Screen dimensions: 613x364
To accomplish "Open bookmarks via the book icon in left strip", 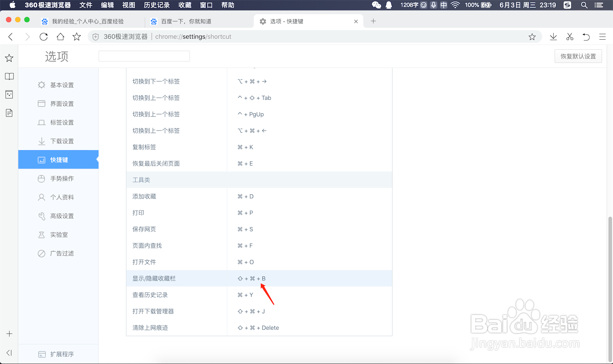I will click(x=9, y=76).
